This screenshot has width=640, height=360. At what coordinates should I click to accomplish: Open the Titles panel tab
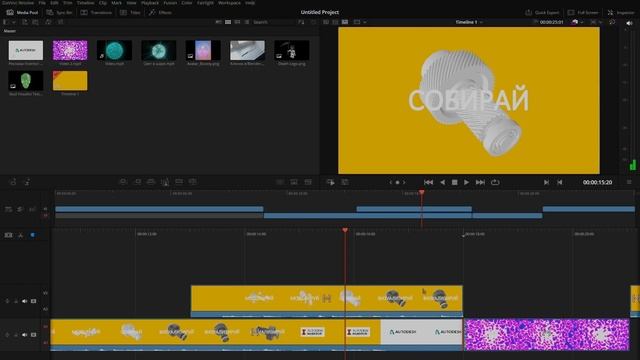131,13
